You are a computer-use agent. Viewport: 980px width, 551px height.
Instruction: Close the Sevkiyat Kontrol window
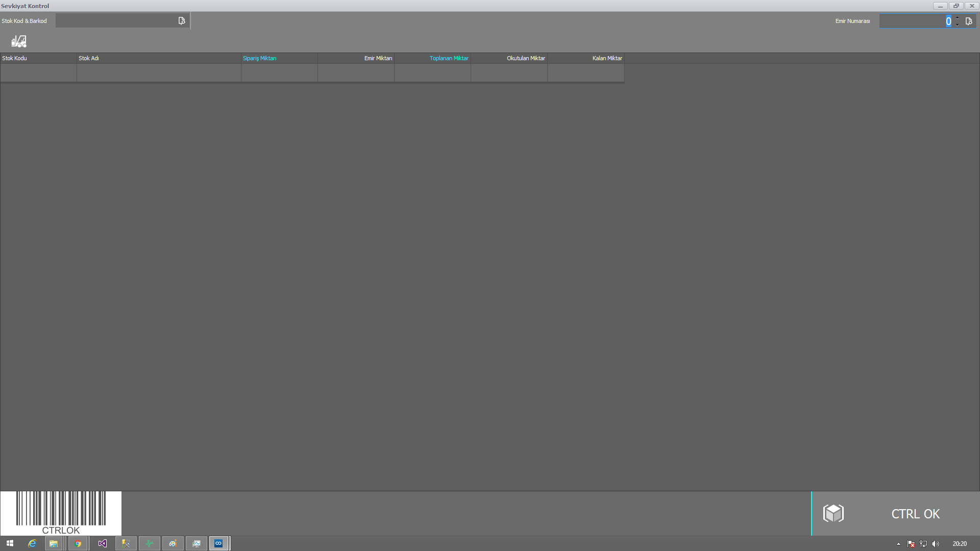pos(972,6)
